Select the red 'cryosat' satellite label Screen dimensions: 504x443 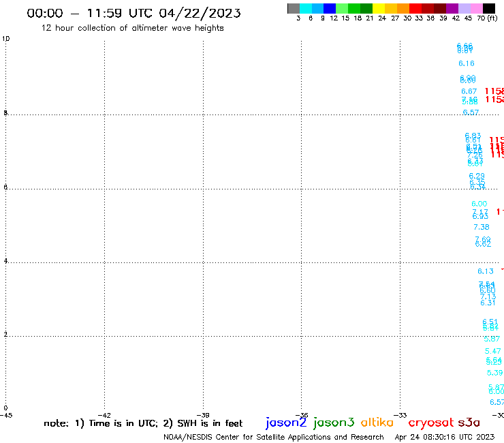point(431,423)
